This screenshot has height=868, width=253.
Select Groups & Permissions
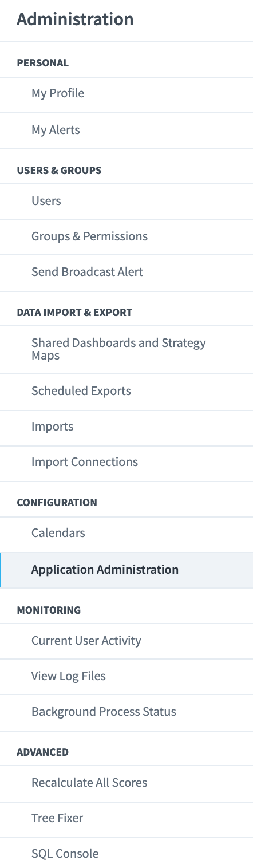[x=126, y=236]
